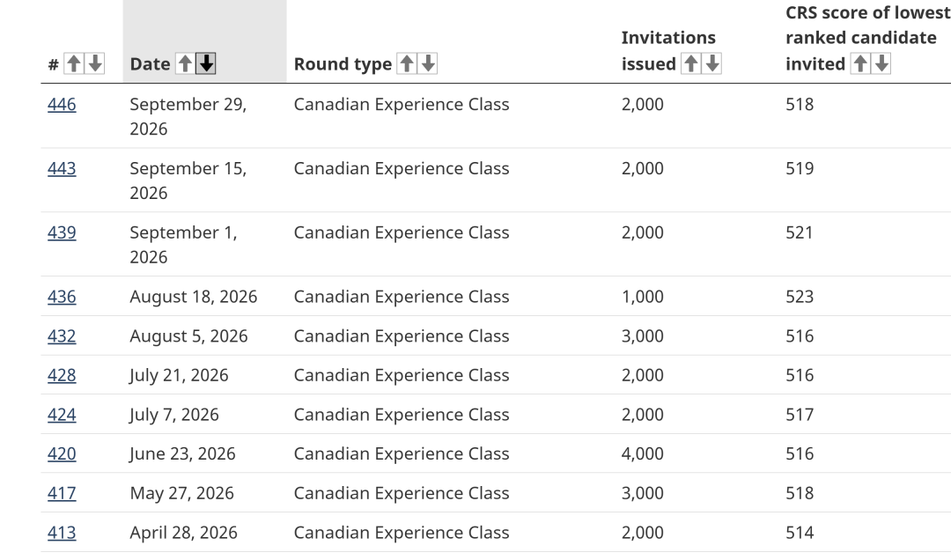
Task: Open round 428 link
Action: click(x=62, y=376)
